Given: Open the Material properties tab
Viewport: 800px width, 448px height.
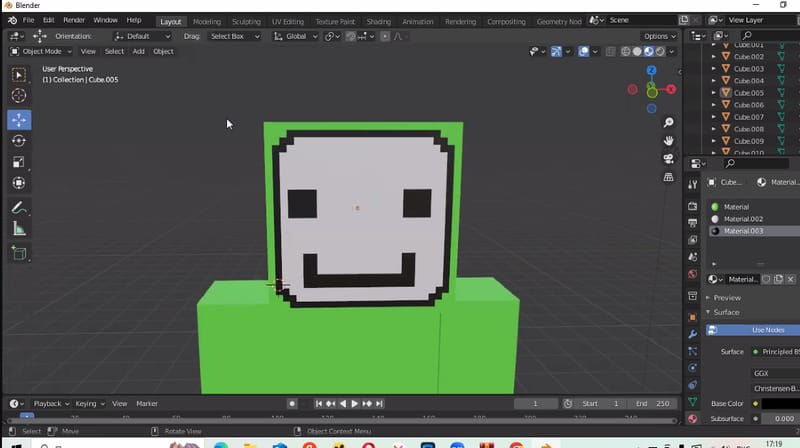Looking at the screenshot, I should pos(692,419).
